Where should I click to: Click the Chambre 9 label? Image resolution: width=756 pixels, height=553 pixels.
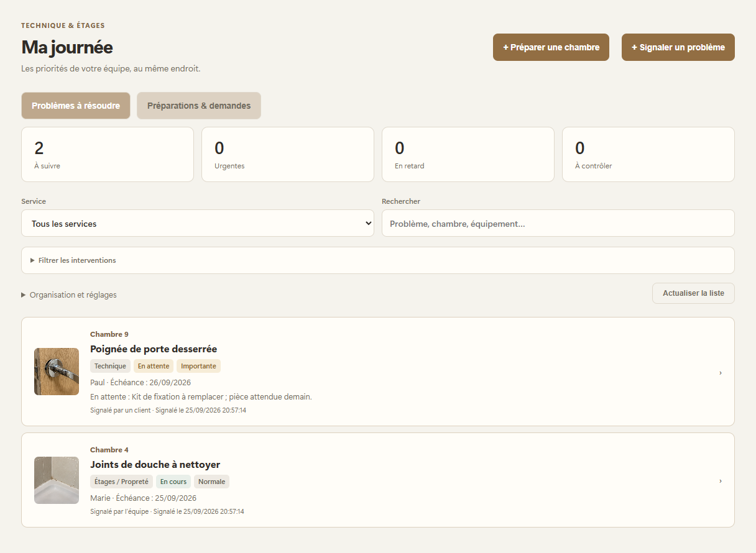pos(109,334)
